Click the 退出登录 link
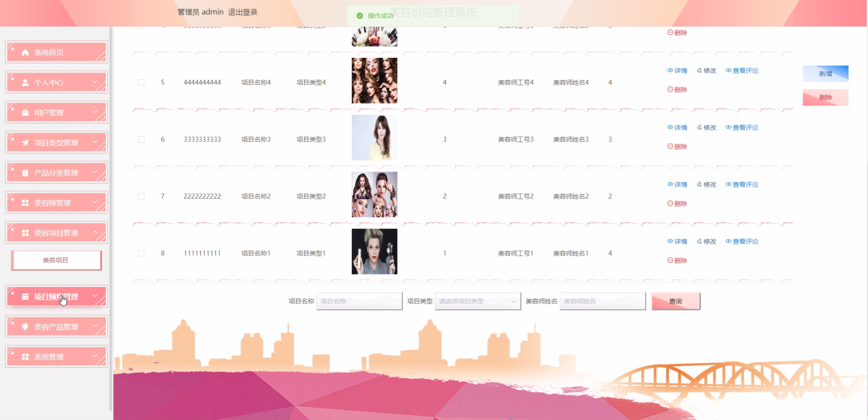This screenshot has width=868, height=420. 242,12
